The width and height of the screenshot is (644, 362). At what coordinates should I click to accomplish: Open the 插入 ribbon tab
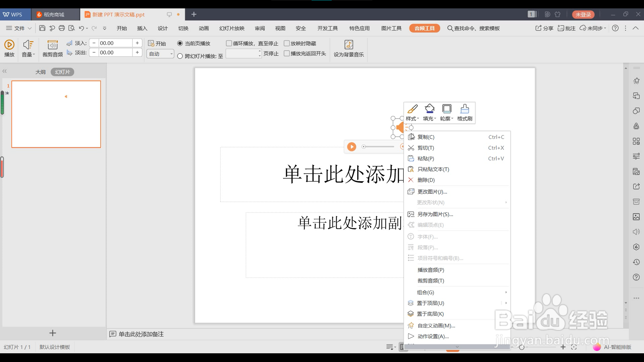(x=142, y=28)
